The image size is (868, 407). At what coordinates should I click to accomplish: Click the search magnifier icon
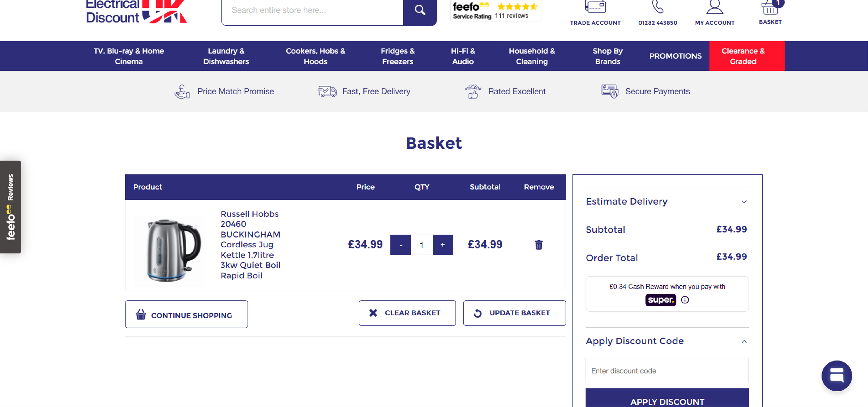pyautogui.click(x=420, y=10)
